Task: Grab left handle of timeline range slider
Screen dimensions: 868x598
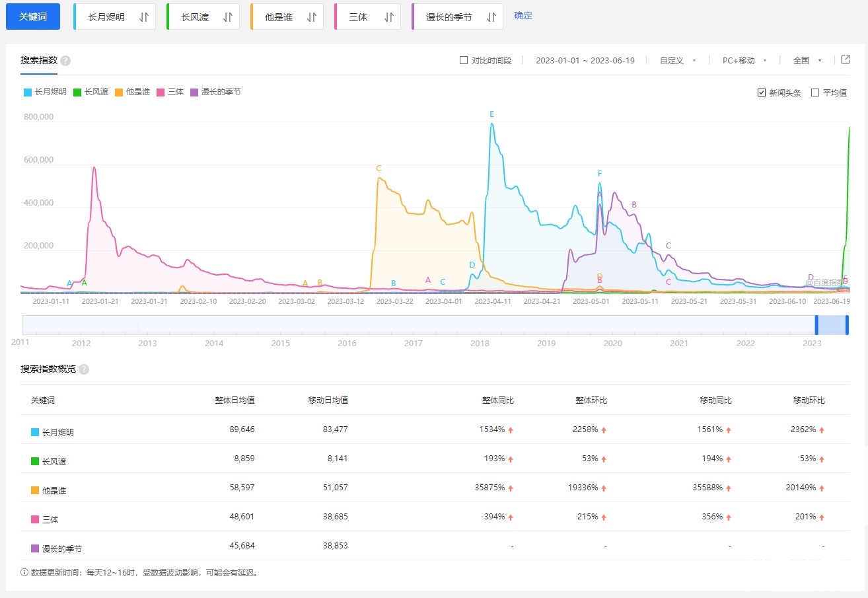Action: click(x=816, y=325)
